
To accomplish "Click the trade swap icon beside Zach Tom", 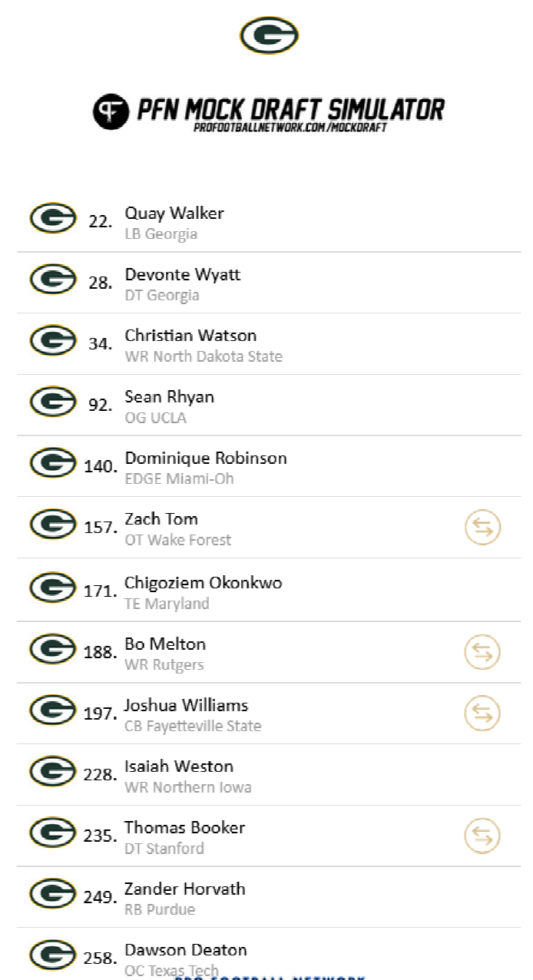I will (x=482, y=528).
